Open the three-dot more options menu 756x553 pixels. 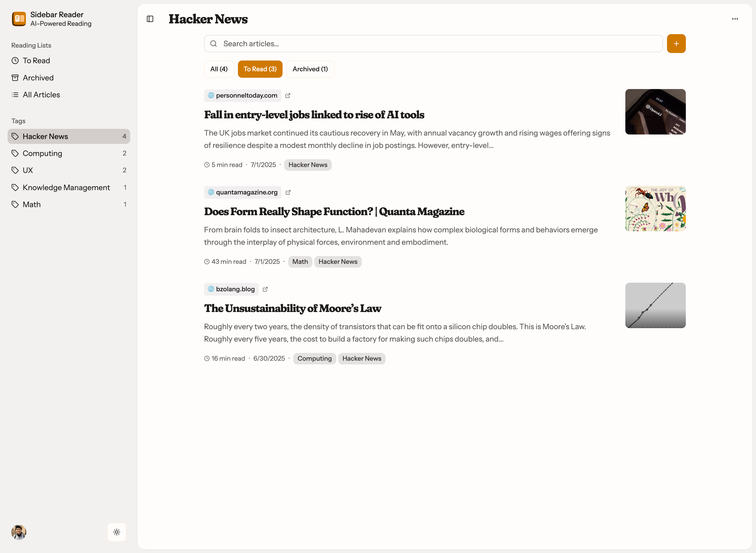point(734,19)
